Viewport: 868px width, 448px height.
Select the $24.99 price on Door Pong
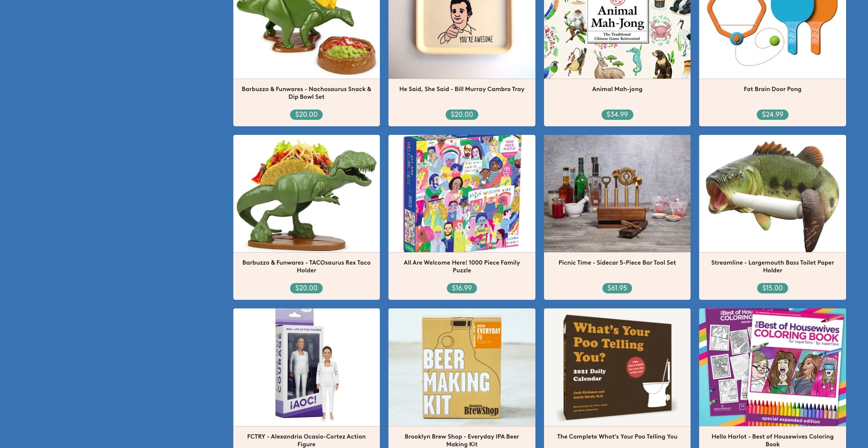773,115
